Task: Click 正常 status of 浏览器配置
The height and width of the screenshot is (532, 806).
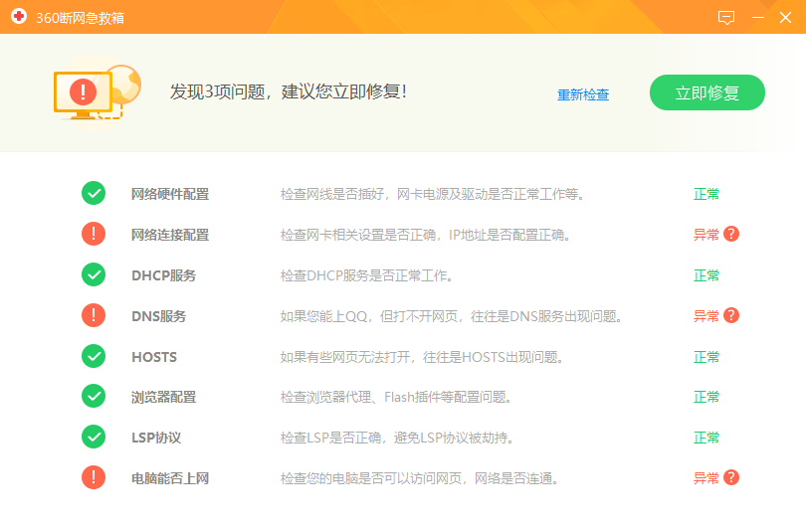Action: 705,397
